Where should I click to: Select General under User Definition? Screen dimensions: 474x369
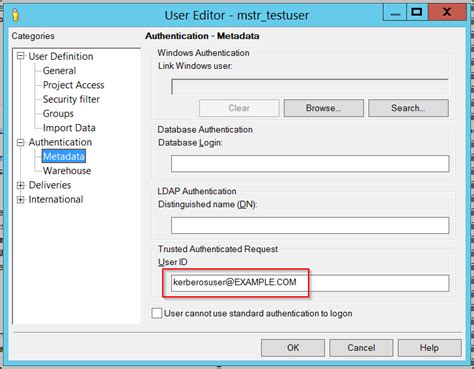coord(59,71)
